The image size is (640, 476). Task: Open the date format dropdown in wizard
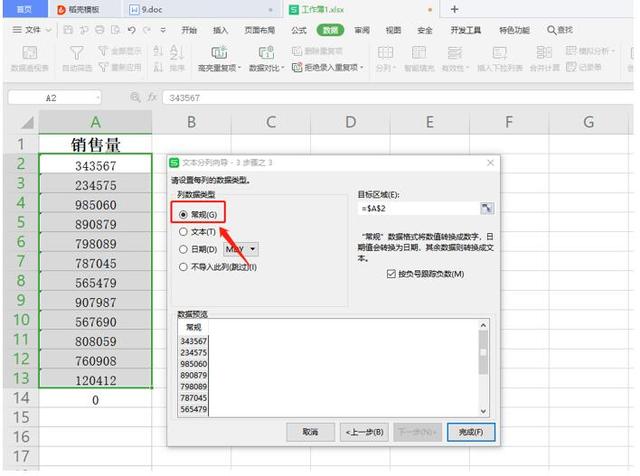(253, 249)
